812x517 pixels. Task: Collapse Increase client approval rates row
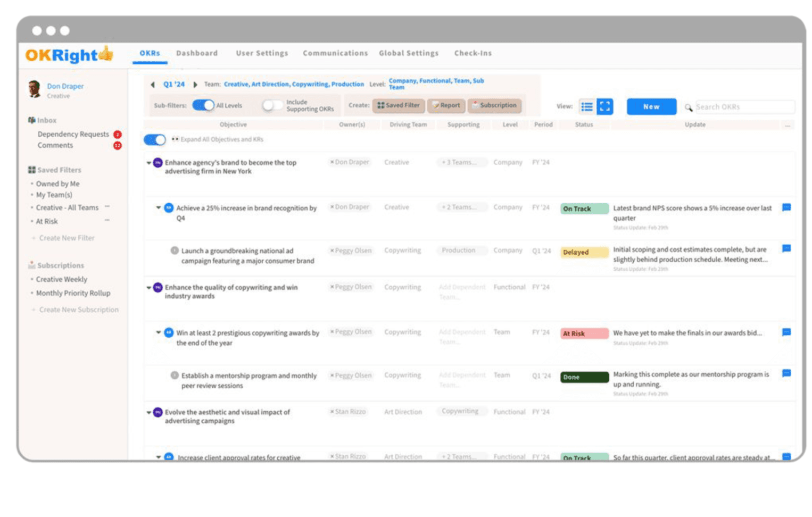(x=158, y=457)
